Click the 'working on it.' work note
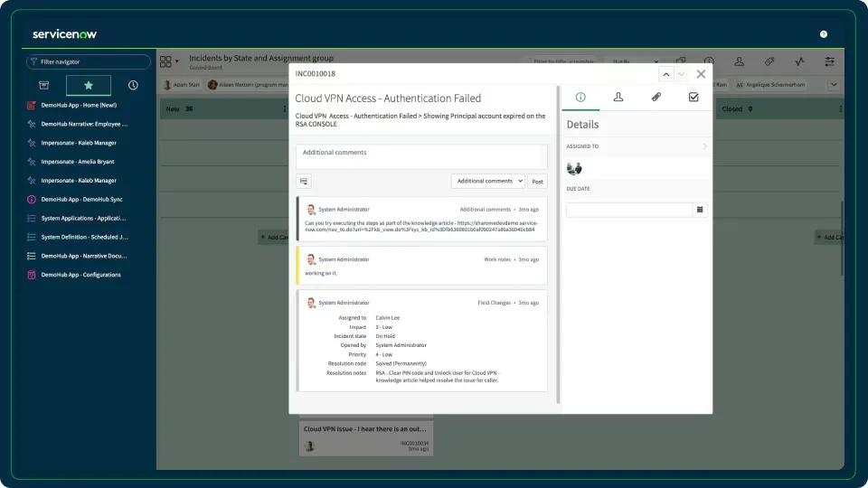Viewport: 868px width, 488px height. pyautogui.click(x=321, y=273)
